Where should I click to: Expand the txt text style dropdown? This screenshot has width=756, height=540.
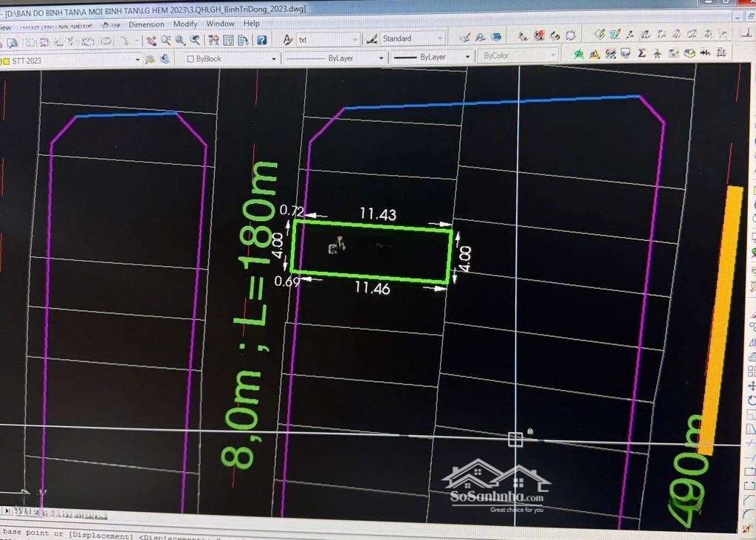[356, 39]
